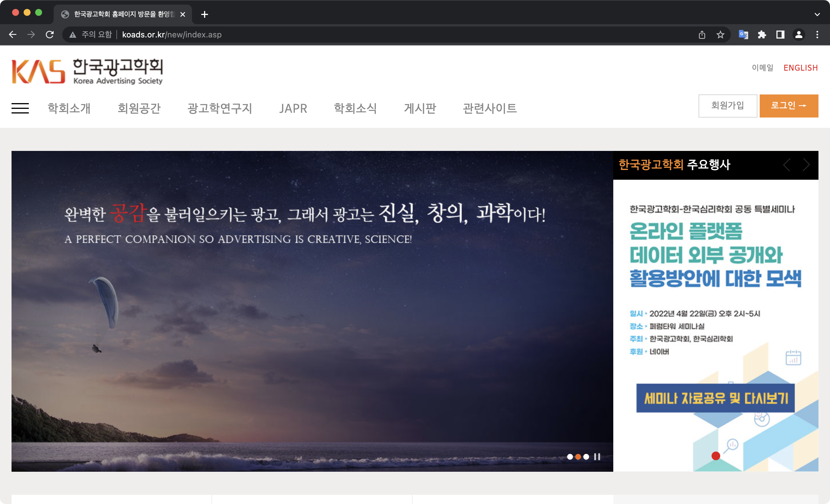
Task: Open the Google Translate extension
Action: pos(743,34)
